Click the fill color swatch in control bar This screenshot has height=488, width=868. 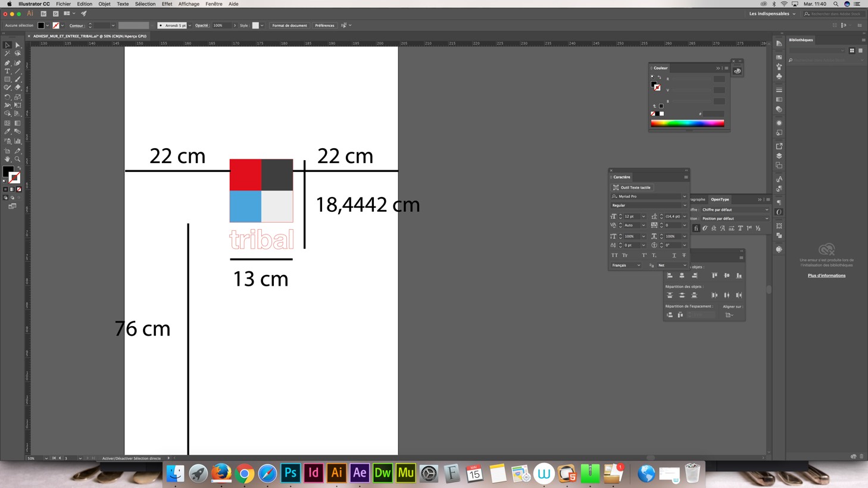[x=41, y=26]
